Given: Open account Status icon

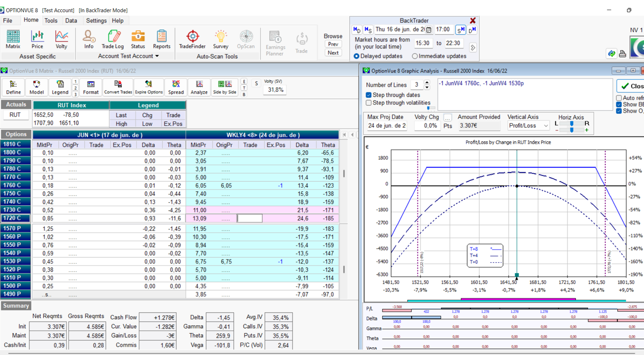Looking at the screenshot, I should 138,39.
